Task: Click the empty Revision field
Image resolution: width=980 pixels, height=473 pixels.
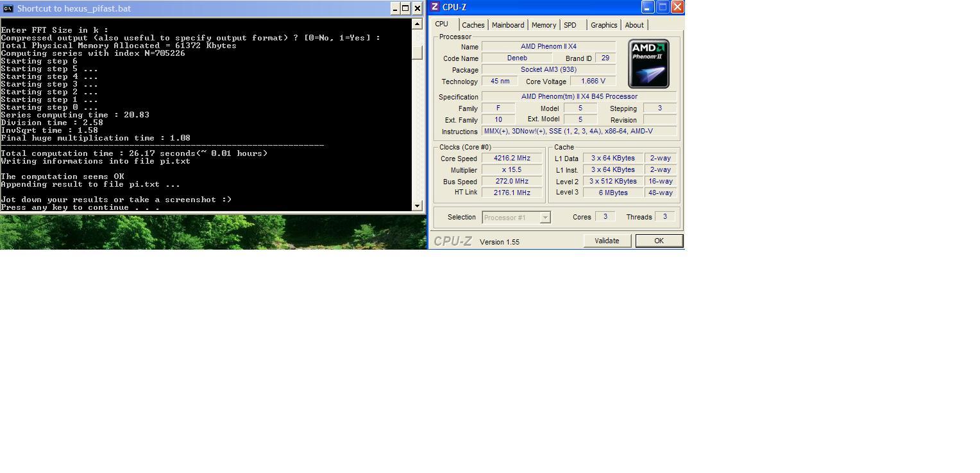Action: [660, 119]
